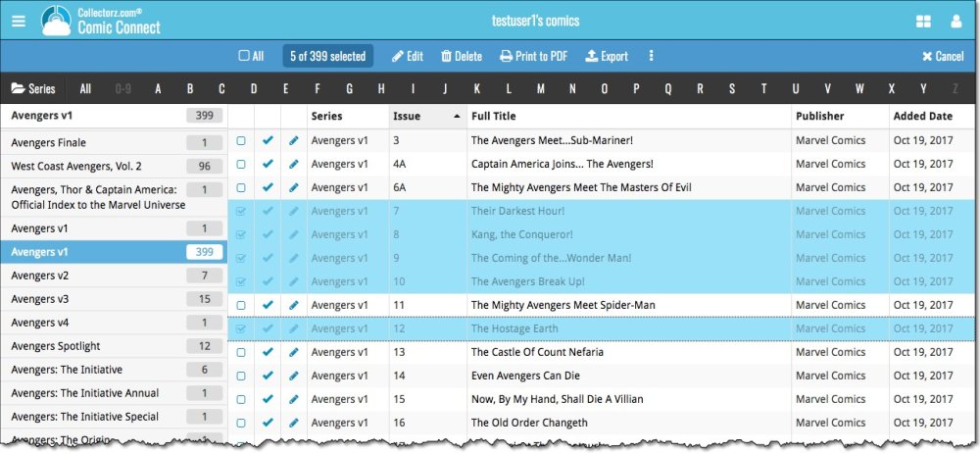
Task: Click the edit pencil for issue 13
Action: pyautogui.click(x=294, y=352)
